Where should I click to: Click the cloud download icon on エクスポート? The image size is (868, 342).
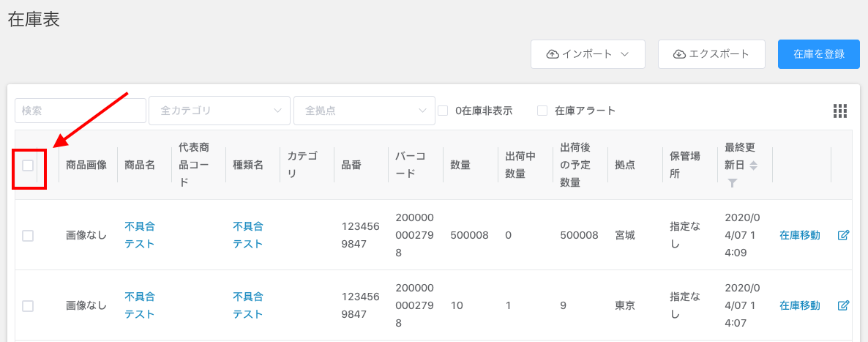[x=679, y=54]
